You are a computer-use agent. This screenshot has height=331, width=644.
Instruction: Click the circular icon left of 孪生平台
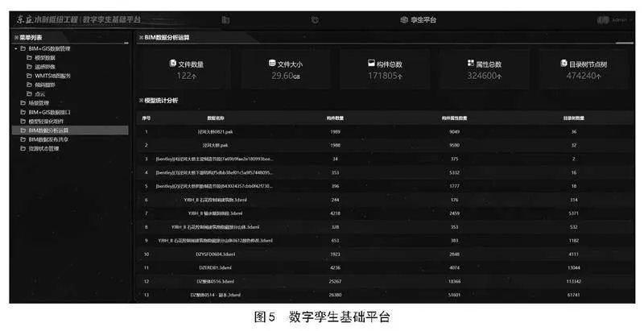pyautogui.click(x=315, y=19)
